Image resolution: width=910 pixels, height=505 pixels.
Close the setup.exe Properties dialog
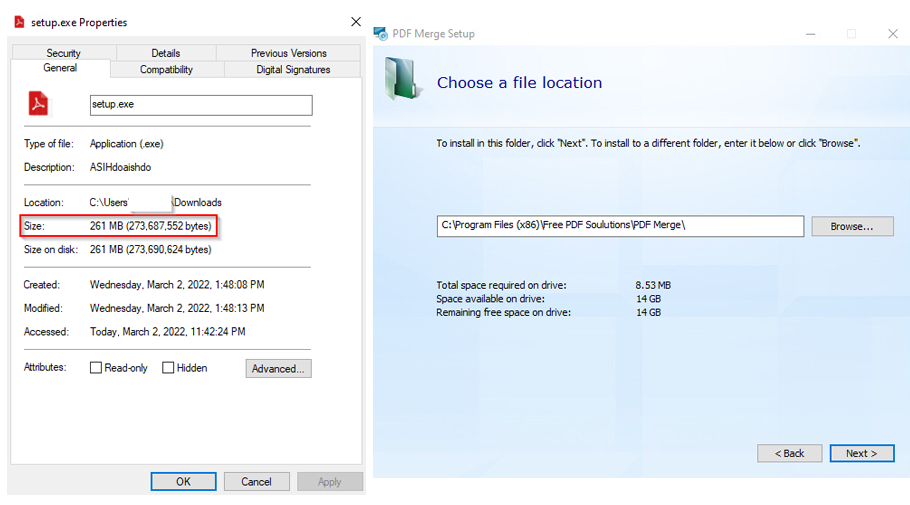coord(356,22)
